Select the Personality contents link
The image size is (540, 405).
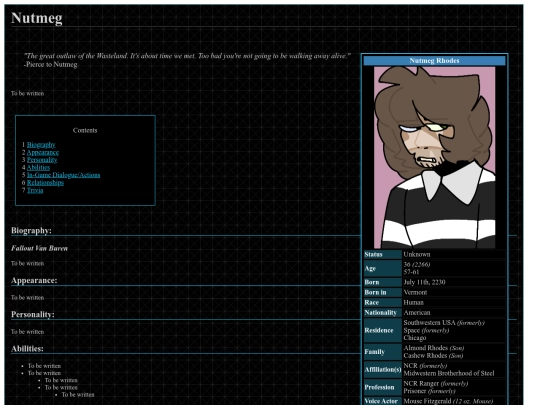pyautogui.click(x=42, y=160)
